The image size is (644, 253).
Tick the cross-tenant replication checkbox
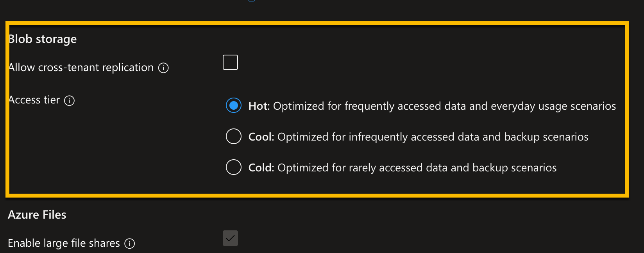pos(230,62)
